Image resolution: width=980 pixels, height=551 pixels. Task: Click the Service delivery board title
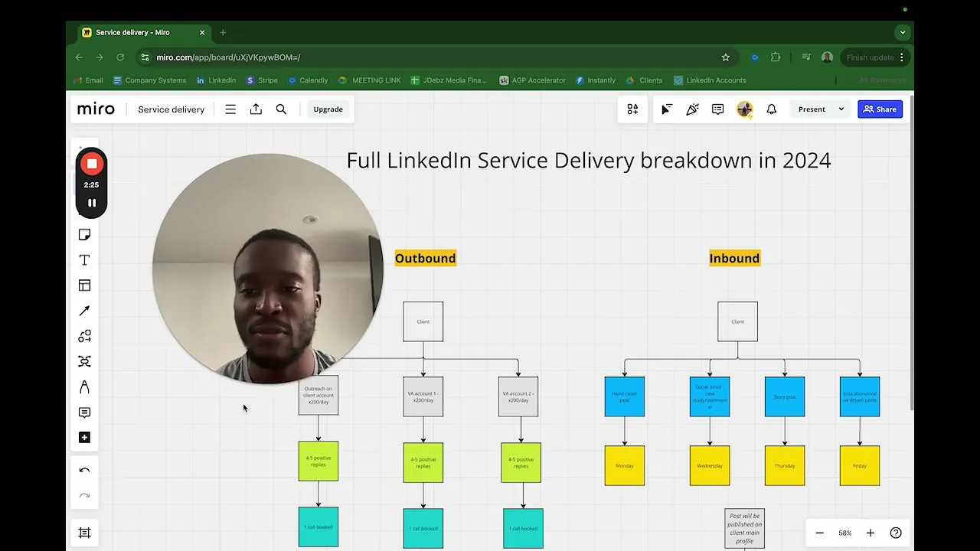click(171, 109)
